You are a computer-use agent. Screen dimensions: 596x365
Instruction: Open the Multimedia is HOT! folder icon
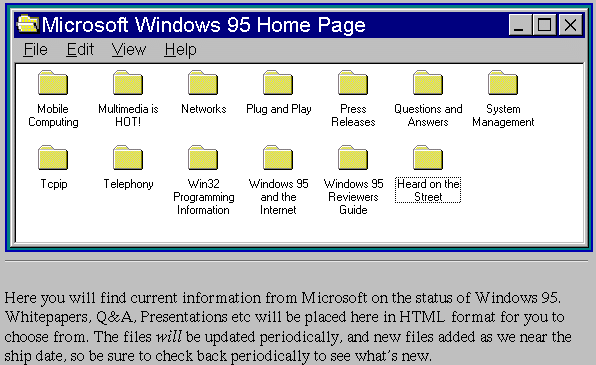(x=128, y=83)
